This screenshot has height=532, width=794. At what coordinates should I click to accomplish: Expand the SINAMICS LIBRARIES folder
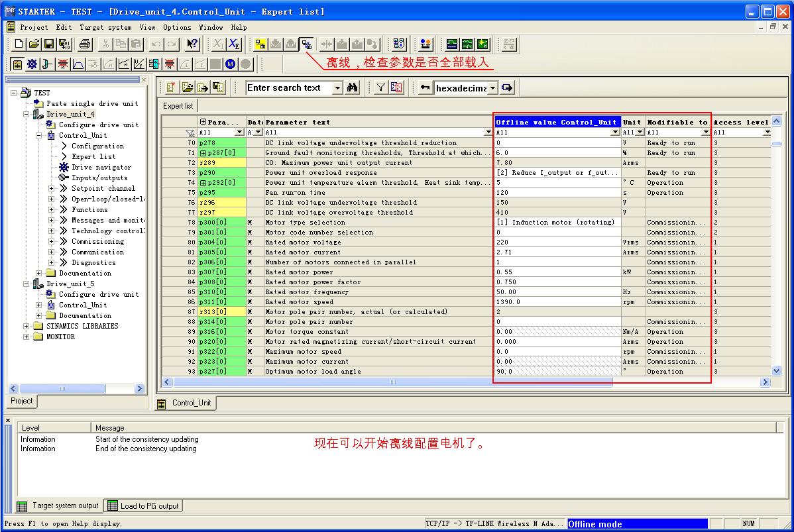27,326
